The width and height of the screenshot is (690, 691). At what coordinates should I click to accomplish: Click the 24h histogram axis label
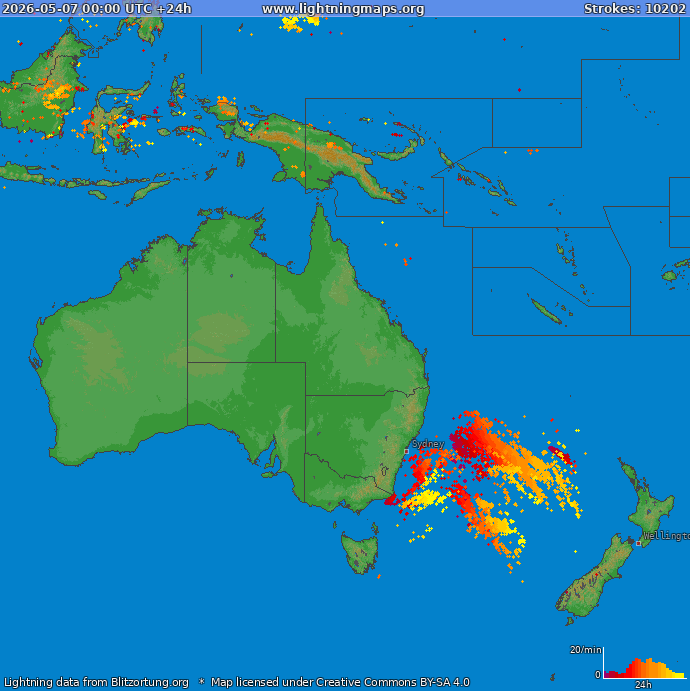(643, 684)
